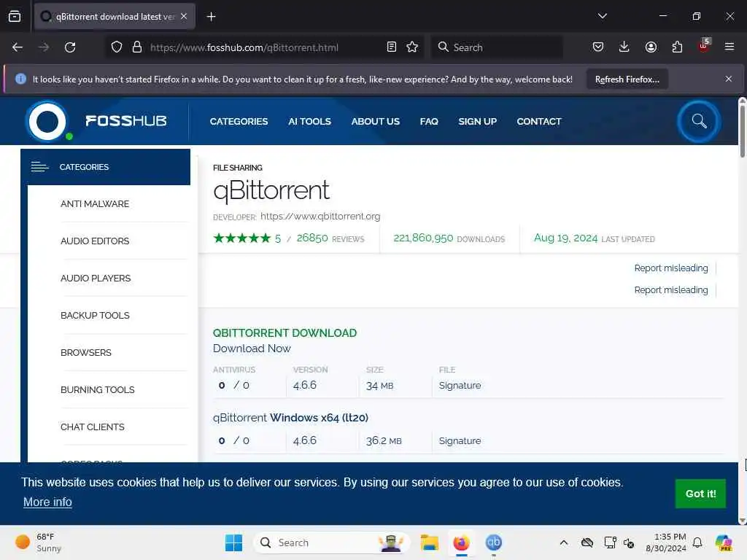Go to SIGN UP page

[477, 122]
